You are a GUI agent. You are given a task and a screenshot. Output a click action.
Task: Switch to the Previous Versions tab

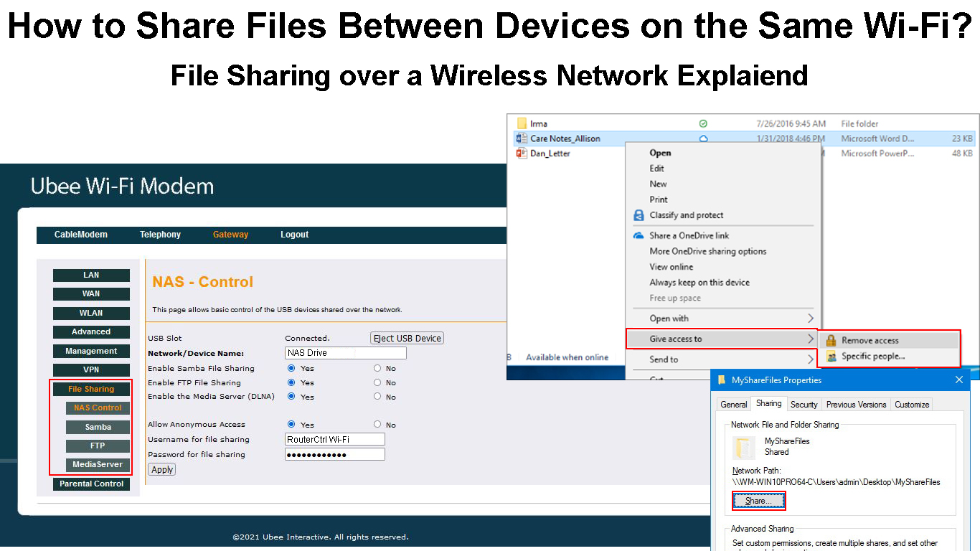(x=856, y=405)
